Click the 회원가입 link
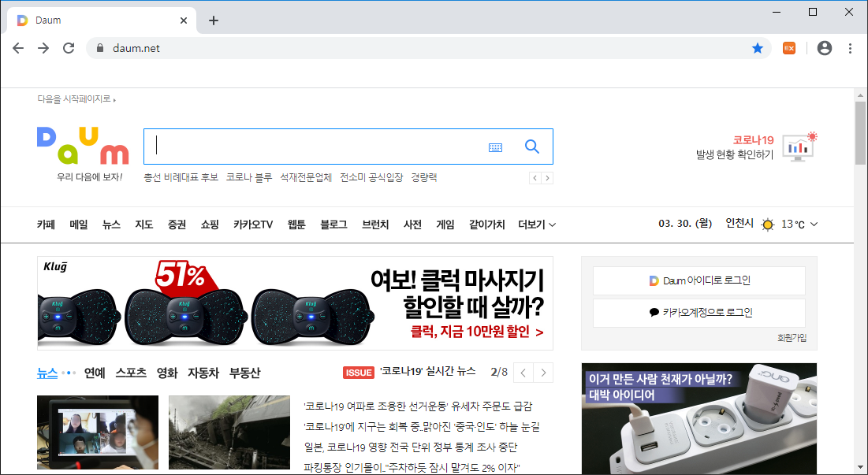The image size is (868, 475). pyautogui.click(x=792, y=338)
